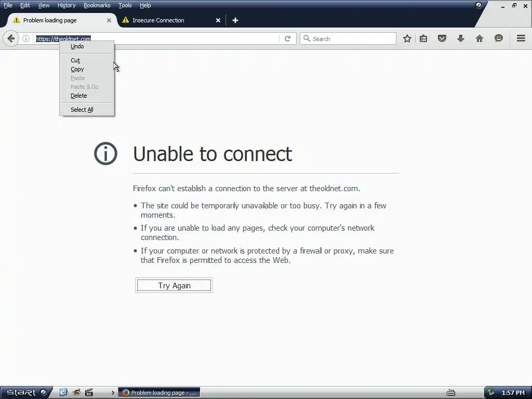Open the Hello chat smiley icon
This screenshot has width=532, height=399.
tap(498, 38)
